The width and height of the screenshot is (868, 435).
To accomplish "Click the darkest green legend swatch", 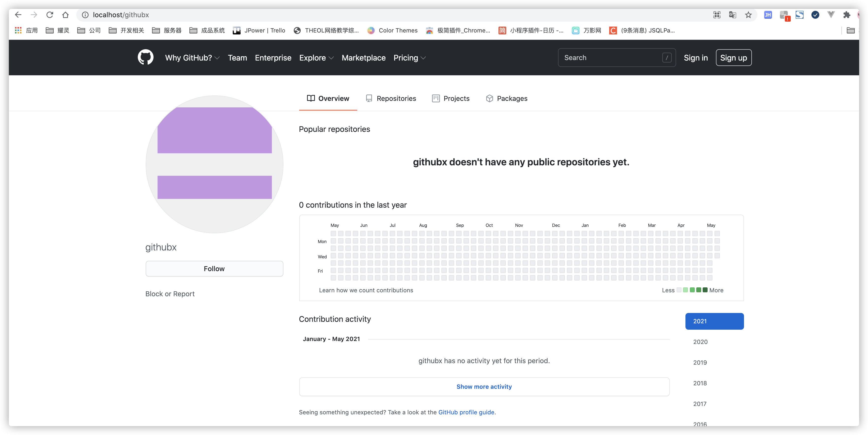I will point(705,290).
